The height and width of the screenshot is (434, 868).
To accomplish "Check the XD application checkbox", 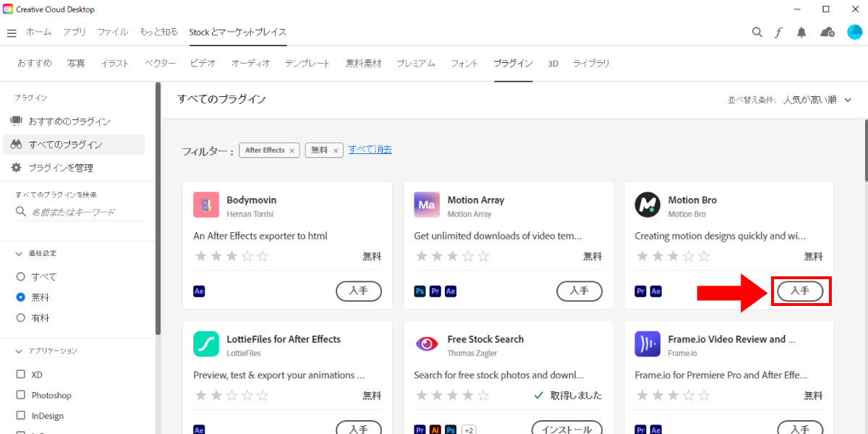I will click(21, 375).
